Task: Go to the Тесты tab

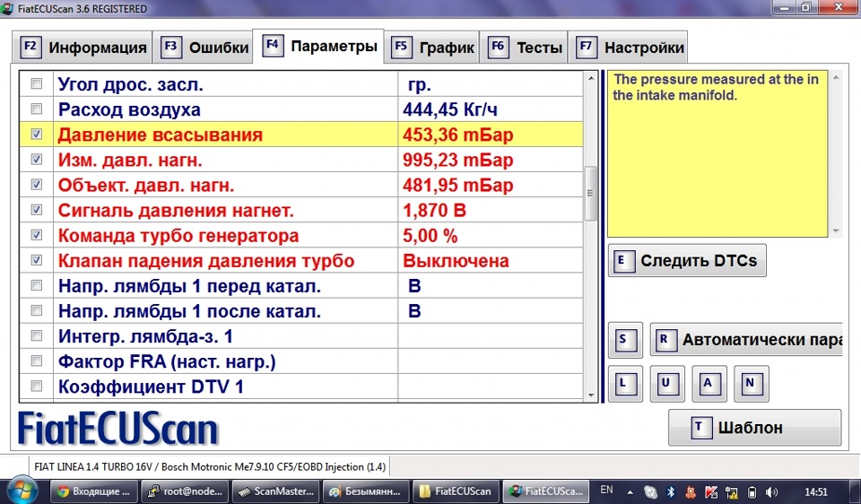Action: click(x=524, y=48)
